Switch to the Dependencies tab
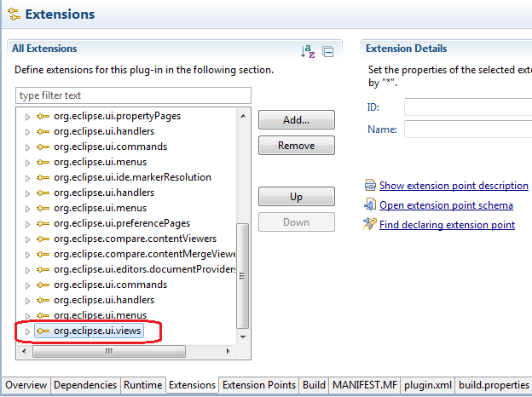The height and width of the screenshot is (397, 532). coord(85,385)
